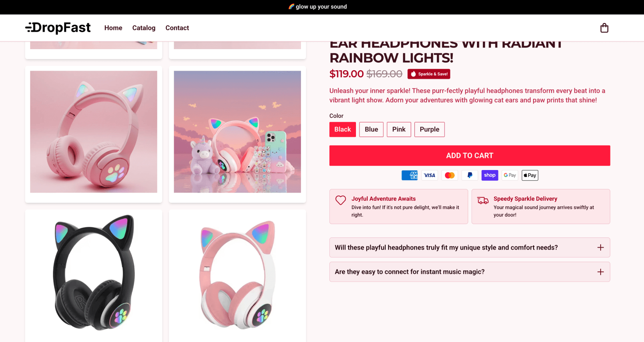View the unicorn plush scene product image
The height and width of the screenshot is (342, 644).
(x=237, y=132)
